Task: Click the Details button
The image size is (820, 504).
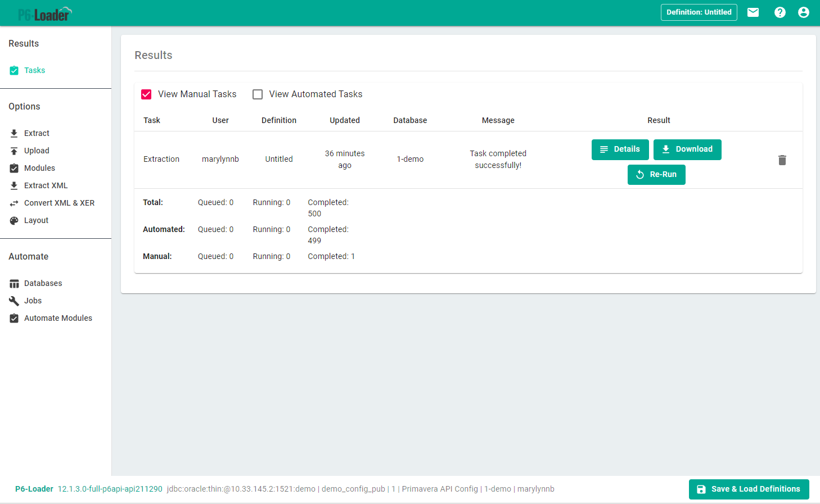Action: pyautogui.click(x=620, y=149)
